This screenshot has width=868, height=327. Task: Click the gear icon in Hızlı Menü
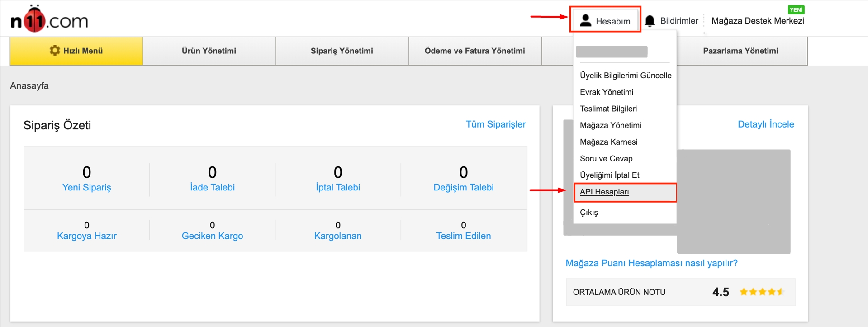[x=55, y=51]
